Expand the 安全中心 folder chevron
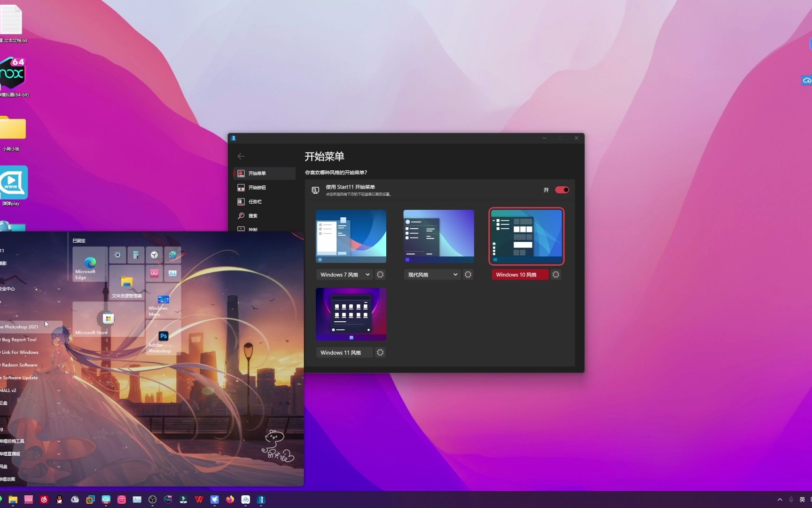This screenshot has width=812, height=508. [x=59, y=289]
